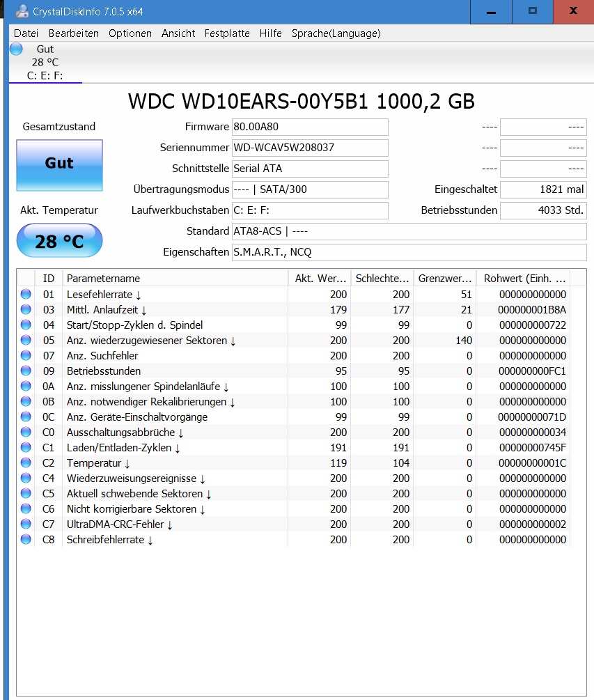The image size is (594, 700).
Task: Click status icon for Schreibfehlerrate row
Action: click(x=26, y=539)
